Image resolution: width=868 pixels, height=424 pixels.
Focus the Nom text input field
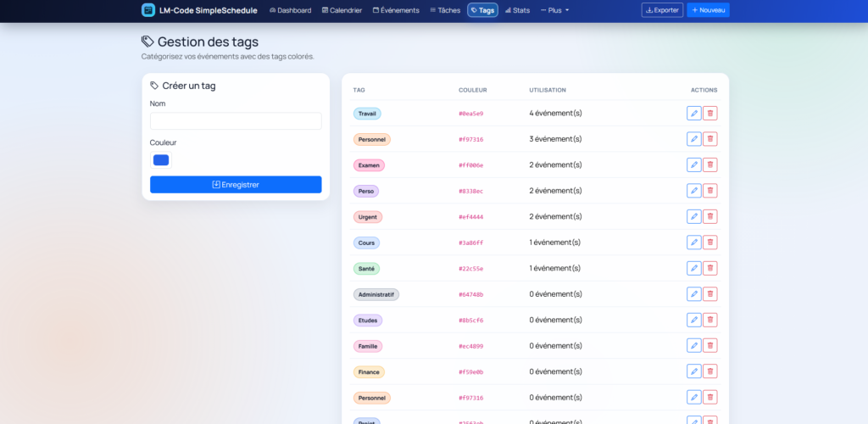pos(236,121)
